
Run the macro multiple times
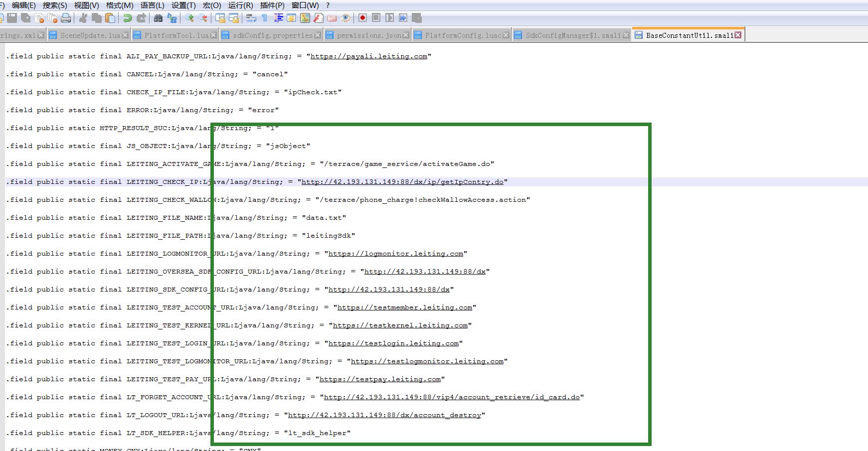click(403, 18)
